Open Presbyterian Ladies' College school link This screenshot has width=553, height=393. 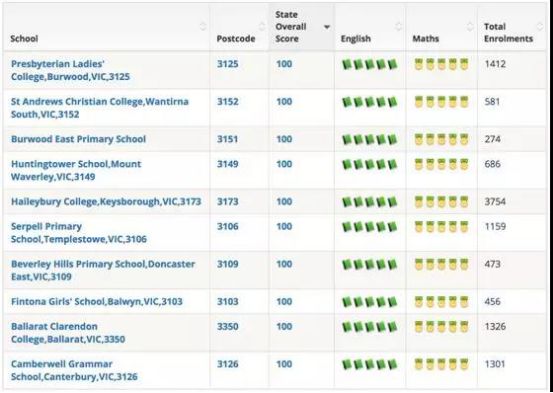[71, 70]
